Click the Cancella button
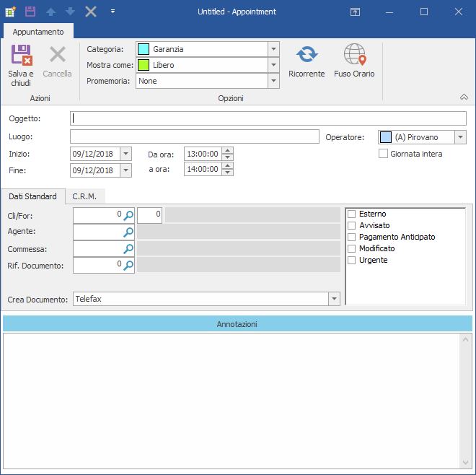The height and width of the screenshot is (475, 476). 57,61
